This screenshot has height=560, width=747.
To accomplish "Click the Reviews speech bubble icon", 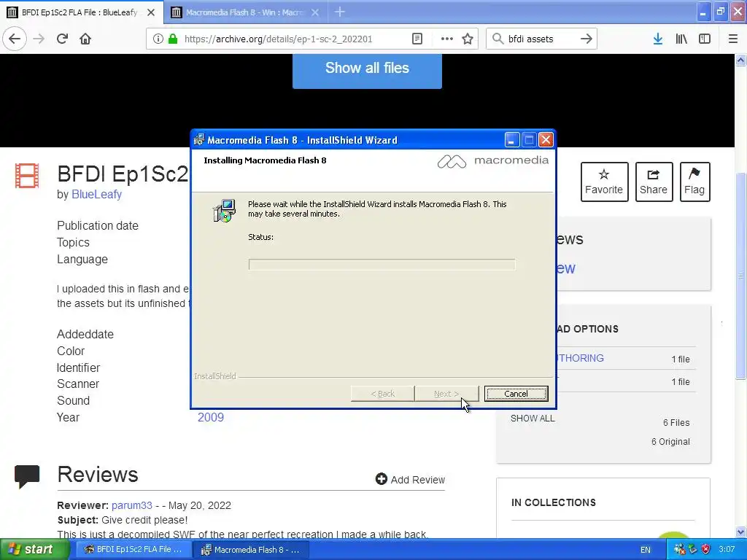I will pyautogui.click(x=27, y=477).
